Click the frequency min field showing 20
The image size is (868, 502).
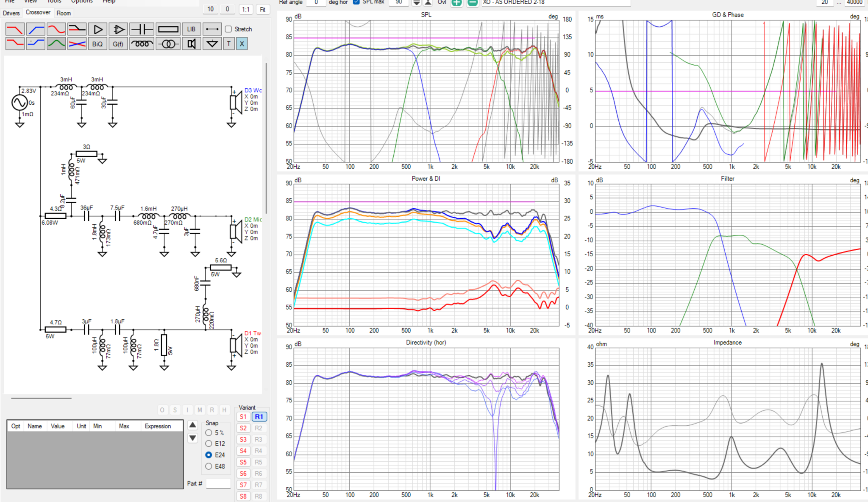point(824,2)
